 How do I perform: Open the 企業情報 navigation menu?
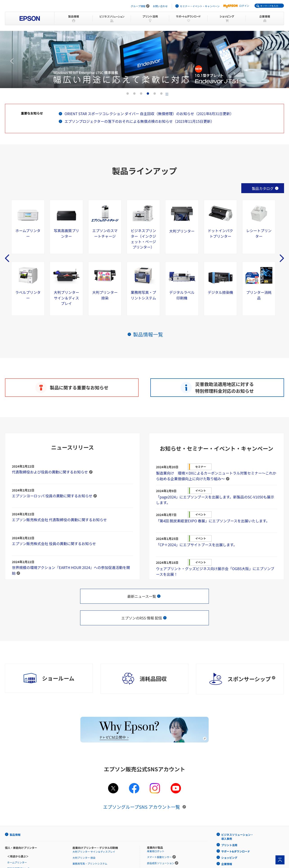[264, 18]
